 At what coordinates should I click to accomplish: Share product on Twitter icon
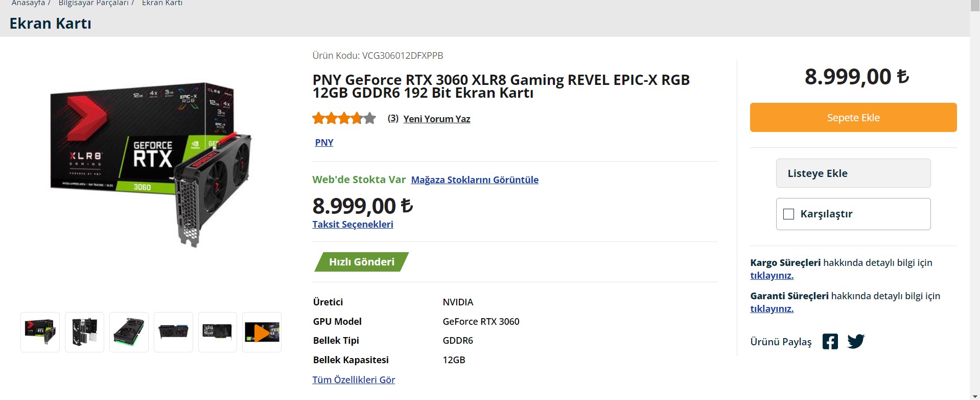(856, 341)
